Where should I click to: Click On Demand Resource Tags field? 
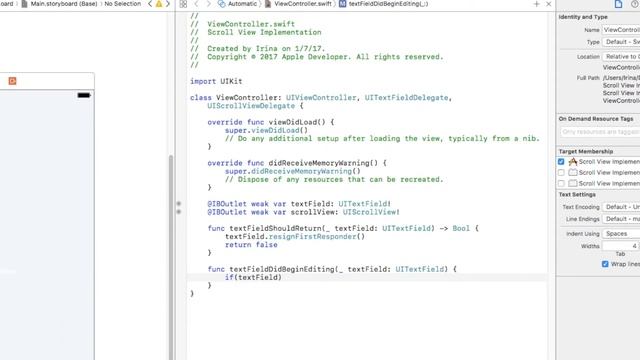click(600, 132)
